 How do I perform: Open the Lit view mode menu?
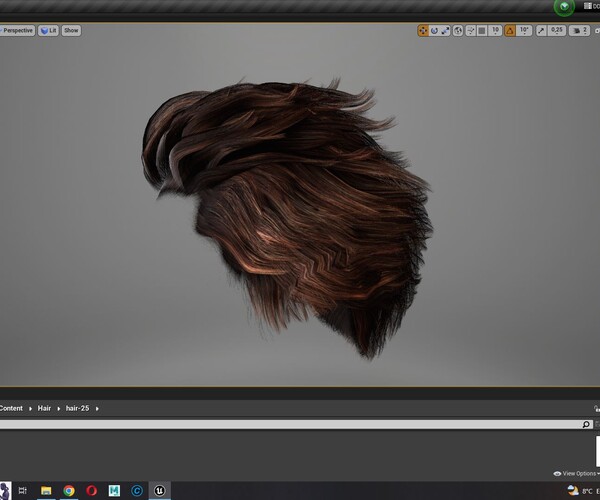pyautogui.click(x=49, y=31)
